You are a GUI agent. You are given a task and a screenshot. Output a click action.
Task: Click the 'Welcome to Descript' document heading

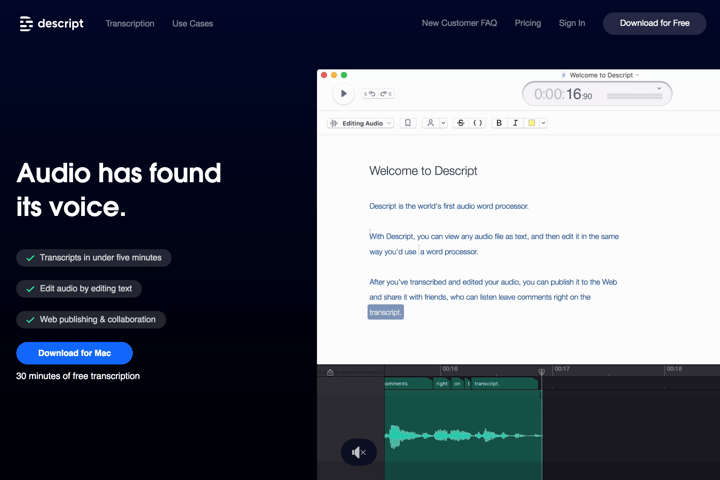(423, 171)
